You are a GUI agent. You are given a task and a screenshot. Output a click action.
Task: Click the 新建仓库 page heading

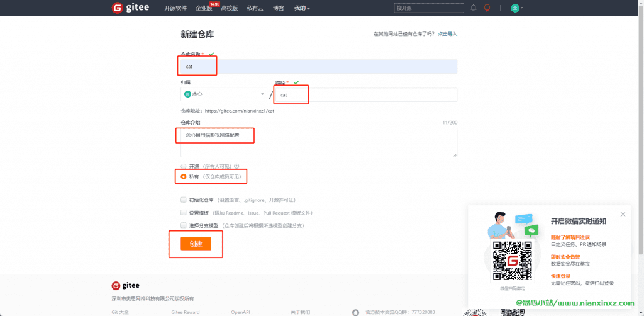197,35
